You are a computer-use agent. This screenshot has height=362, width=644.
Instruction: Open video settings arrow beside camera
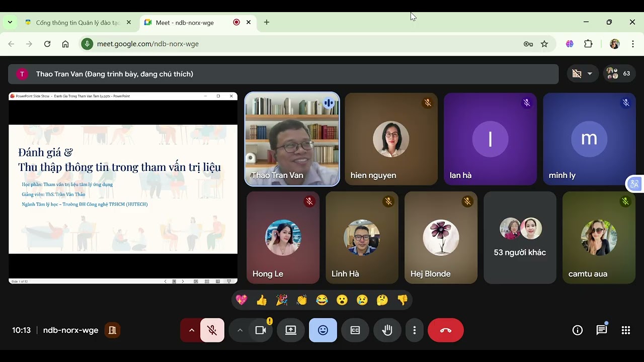point(239,330)
